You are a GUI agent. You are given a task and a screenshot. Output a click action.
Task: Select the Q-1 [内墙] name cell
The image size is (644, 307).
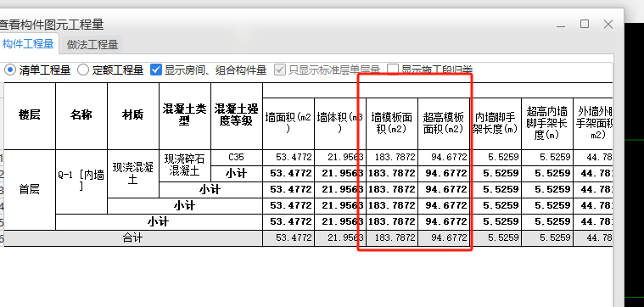[81, 181]
